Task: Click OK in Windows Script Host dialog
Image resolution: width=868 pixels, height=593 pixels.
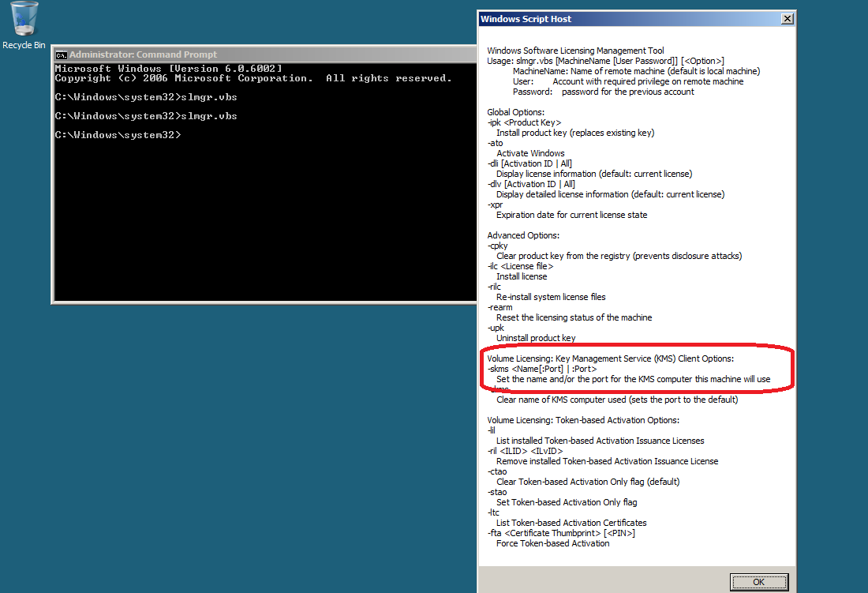Action: coord(758,582)
